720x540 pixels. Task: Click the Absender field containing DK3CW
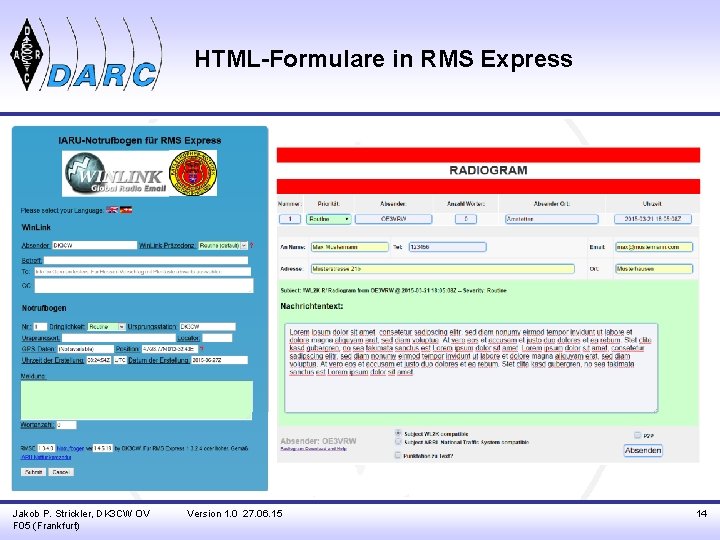pyautogui.click(x=94, y=246)
